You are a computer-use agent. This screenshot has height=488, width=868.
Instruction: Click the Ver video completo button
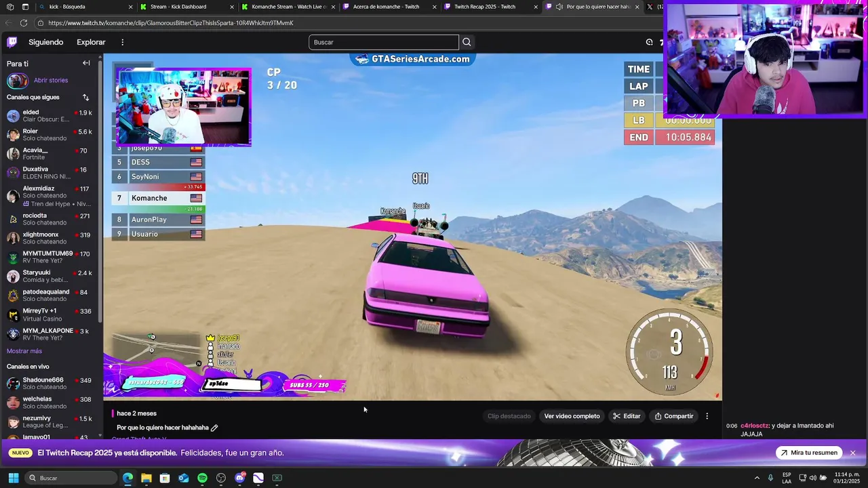[x=572, y=416]
